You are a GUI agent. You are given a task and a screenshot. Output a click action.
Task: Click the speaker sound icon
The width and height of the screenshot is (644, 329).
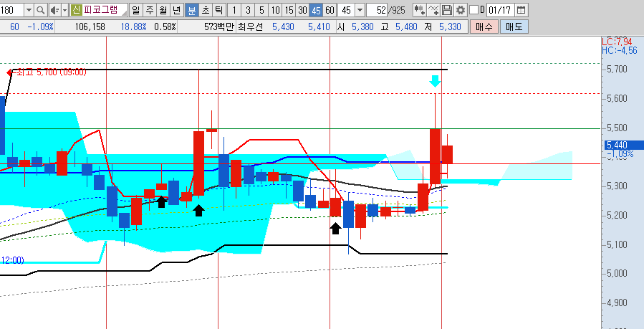(x=54, y=9)
